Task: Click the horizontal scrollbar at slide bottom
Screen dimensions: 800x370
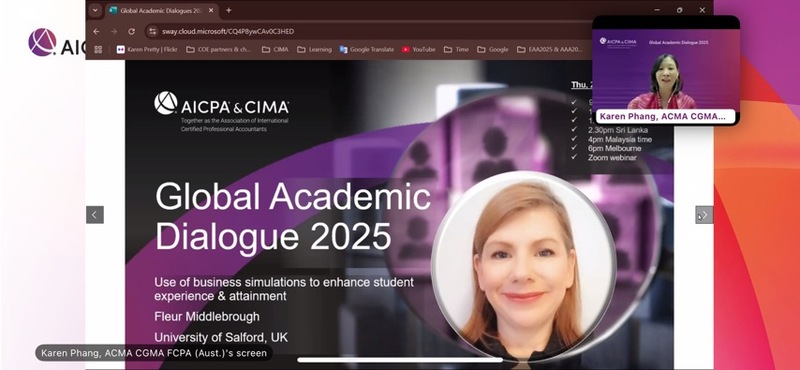Action: [399, 360]
